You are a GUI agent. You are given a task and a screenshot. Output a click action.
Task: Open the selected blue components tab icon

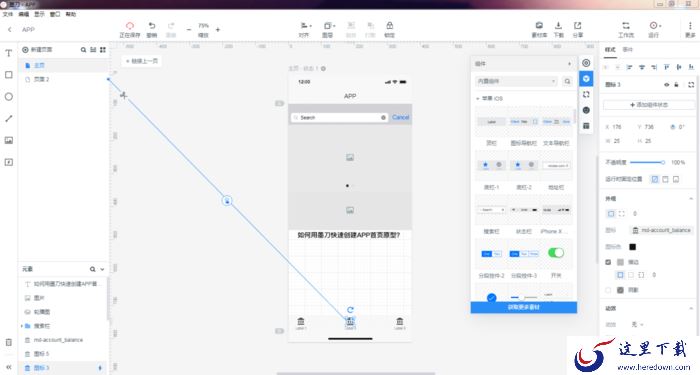586,79
